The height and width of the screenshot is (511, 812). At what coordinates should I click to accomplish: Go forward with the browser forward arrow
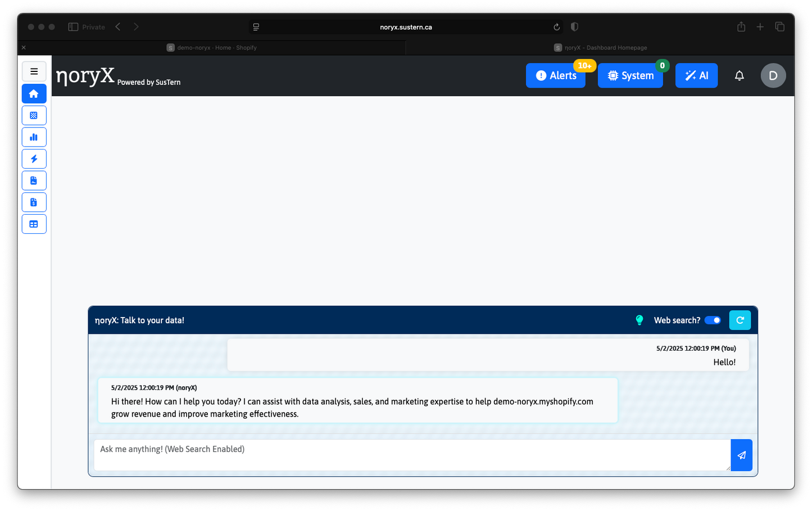(136, 26)
